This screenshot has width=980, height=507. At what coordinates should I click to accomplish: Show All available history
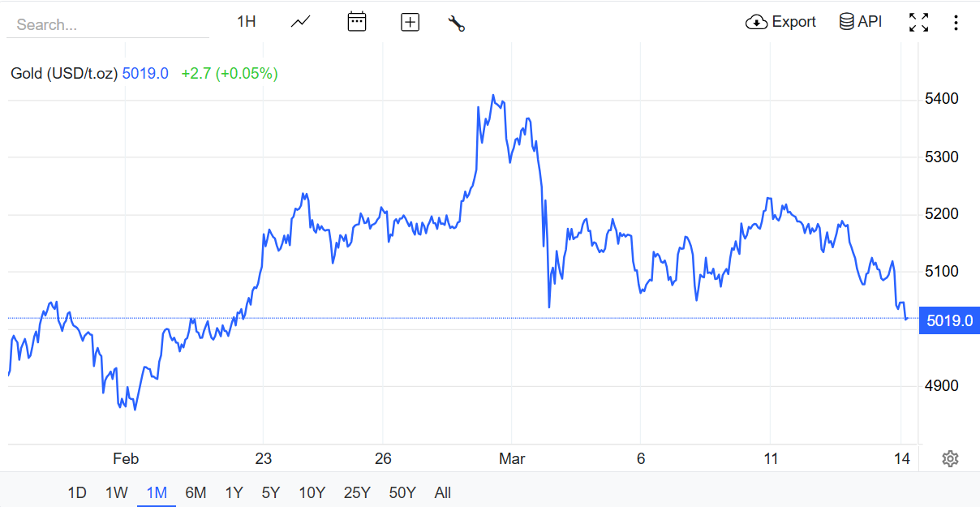442,492
